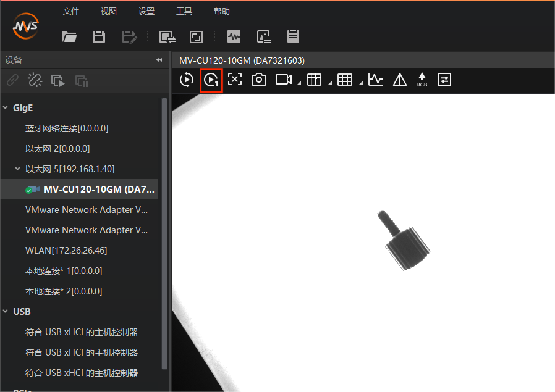Select the MV-CU120-10GM (DA7321603) tab
The image size is (555, 392).
pyautogui.click(x=242, y=60)
